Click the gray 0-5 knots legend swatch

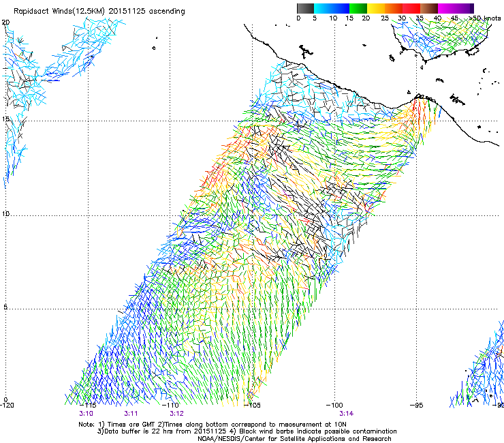(x=305, y=8)
